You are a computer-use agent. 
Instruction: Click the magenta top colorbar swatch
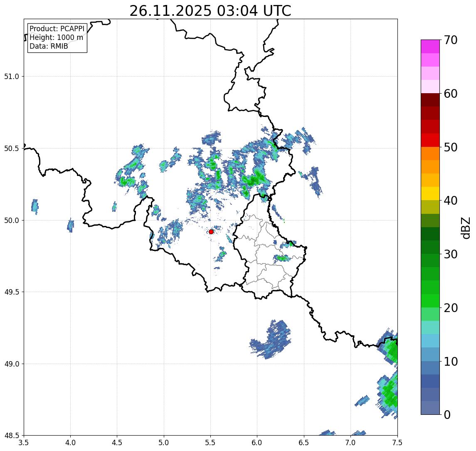click(430, 47)
